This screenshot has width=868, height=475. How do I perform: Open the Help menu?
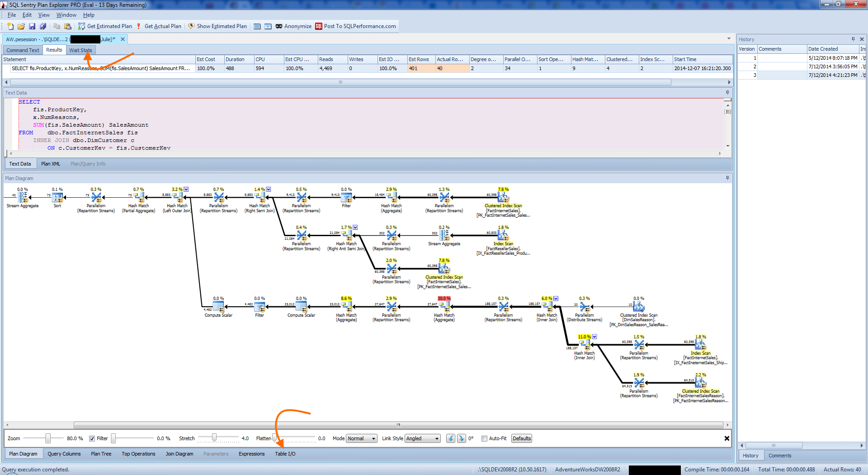click(89, 15)
